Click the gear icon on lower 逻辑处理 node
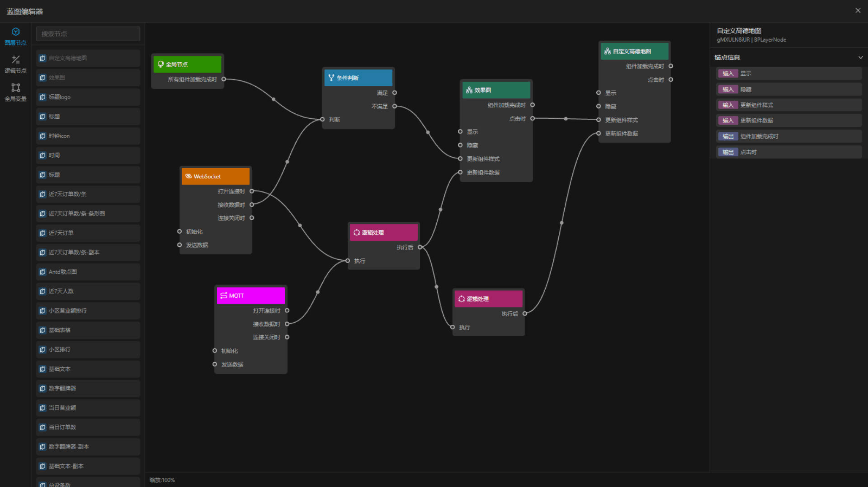Viewport: 868px width, 487px height. (x=461, y=299)
